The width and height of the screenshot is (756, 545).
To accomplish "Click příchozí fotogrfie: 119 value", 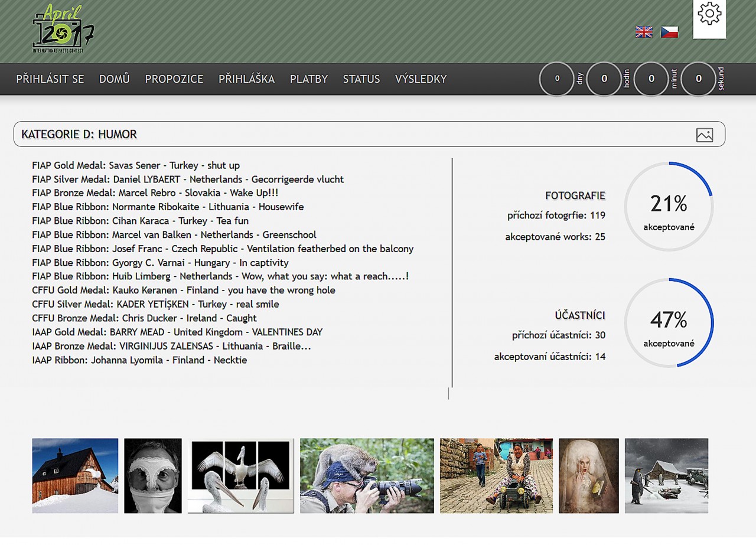I will click(556, 216).
